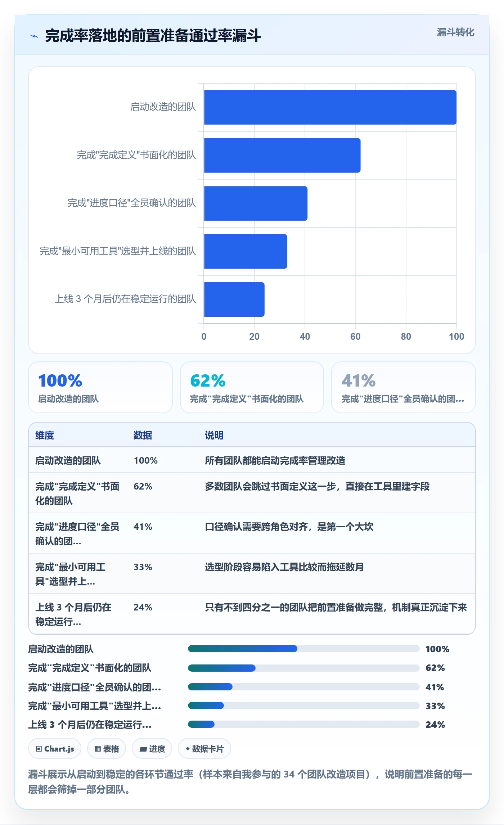Click the 41% stat card
504x825 pixels.
click(x=404, y=387)
